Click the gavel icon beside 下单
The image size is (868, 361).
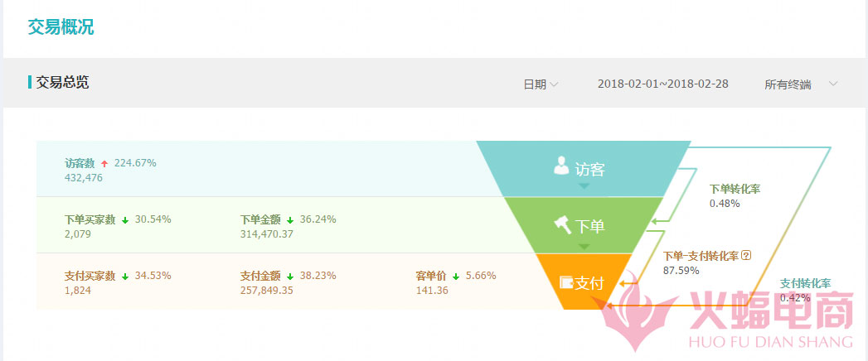[562, 224]
